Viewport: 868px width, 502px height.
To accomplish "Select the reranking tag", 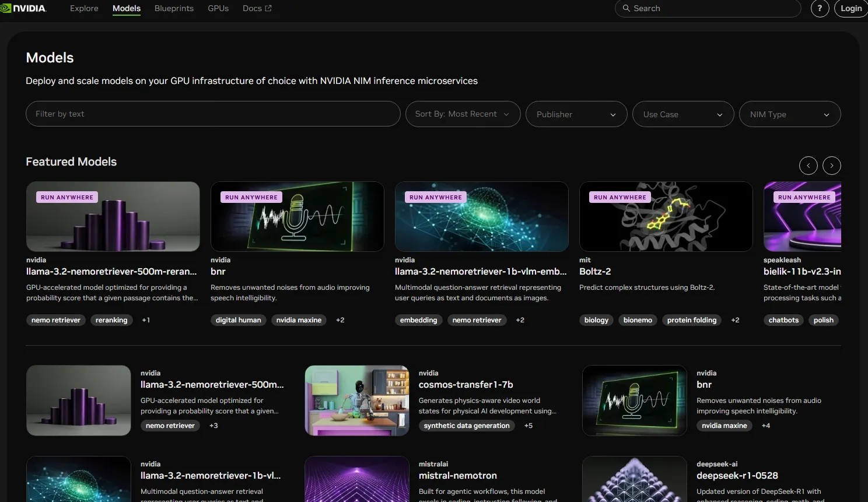I will (x=111, y=320).
